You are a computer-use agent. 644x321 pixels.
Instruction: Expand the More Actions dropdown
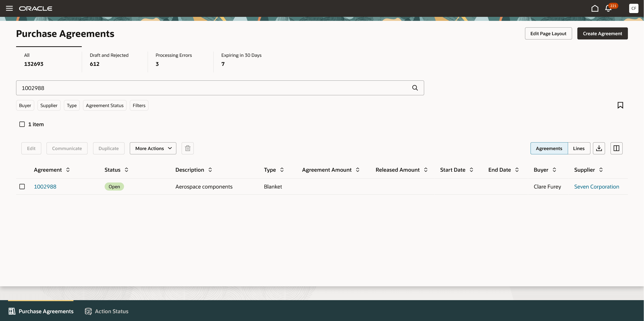click(153, 148)
